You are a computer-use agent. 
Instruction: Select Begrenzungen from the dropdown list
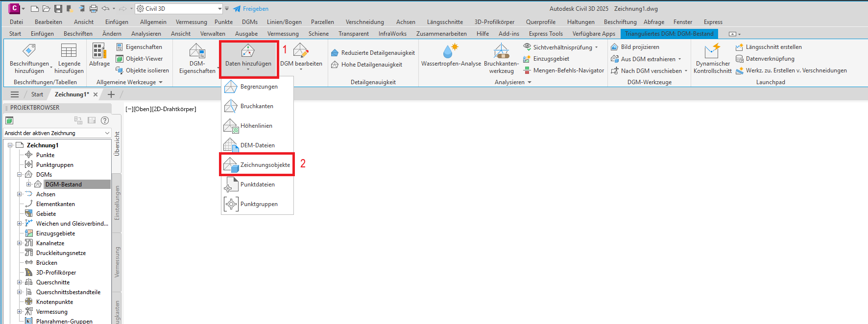coord(257,87)
